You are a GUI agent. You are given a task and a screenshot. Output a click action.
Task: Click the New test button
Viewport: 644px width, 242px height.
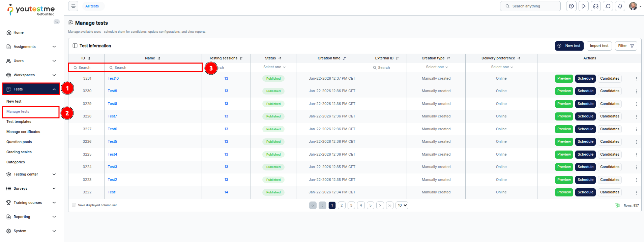[x=569, y=46]
